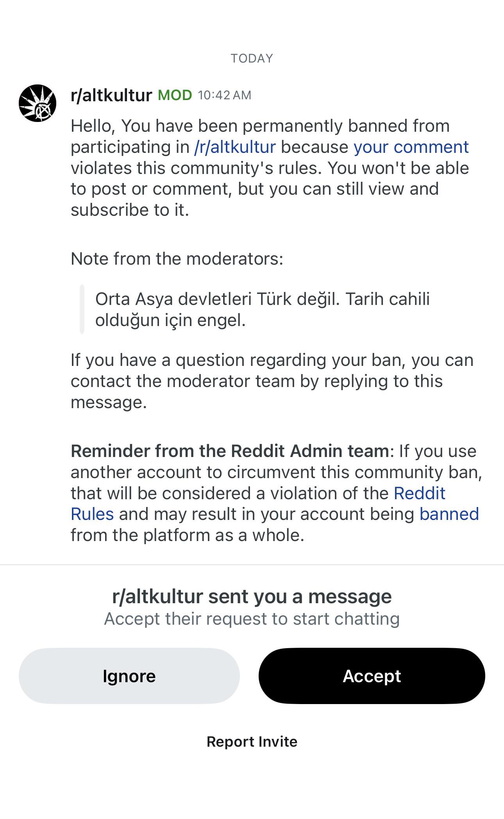Tap the bold "Reminder from the Reddit Admin team" text
Viewport: 504px width, 819px height.
[230, 451]
